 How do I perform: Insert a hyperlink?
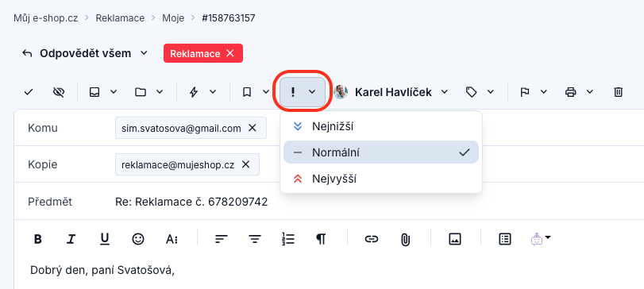(x=372, y=239)
